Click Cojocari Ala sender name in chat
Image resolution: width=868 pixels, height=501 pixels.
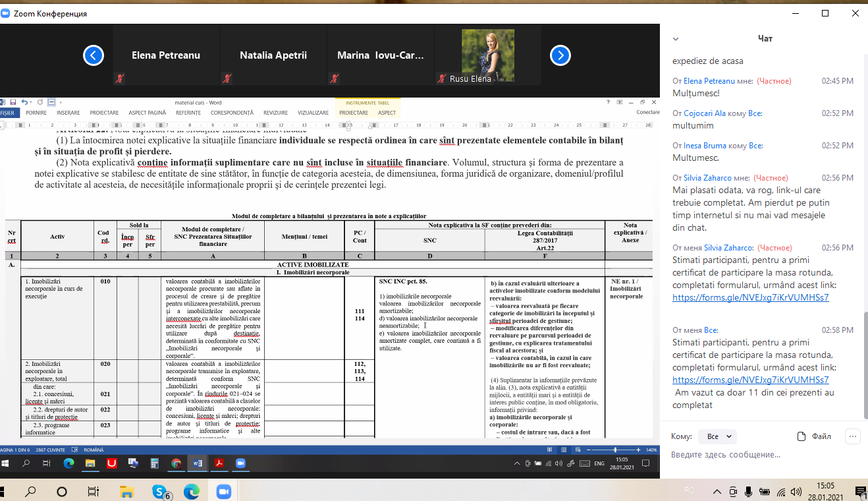coord(704,113)
